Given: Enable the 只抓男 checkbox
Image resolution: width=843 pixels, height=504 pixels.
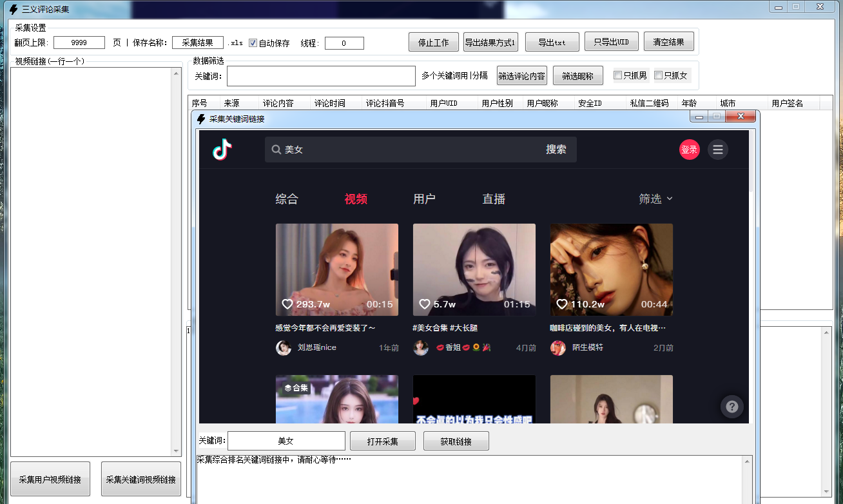Looking at the screenshot, I should point(617,75).
